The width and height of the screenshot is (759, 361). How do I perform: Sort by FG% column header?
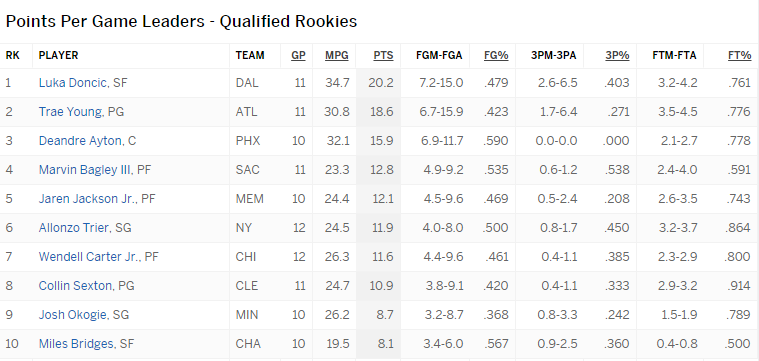(496, 56)
